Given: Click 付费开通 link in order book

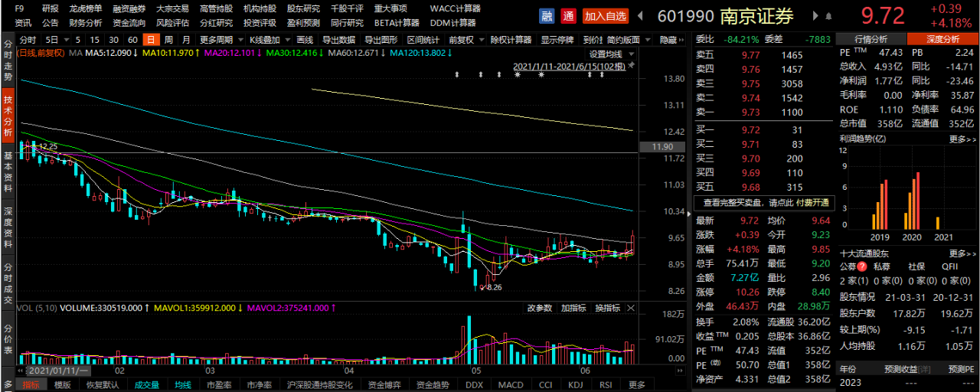Looking at the screenshot, I should [x=812, y=203].
